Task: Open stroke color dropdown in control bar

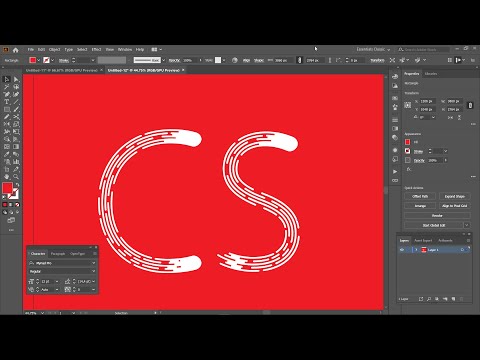Action: (x=53, y=60)
